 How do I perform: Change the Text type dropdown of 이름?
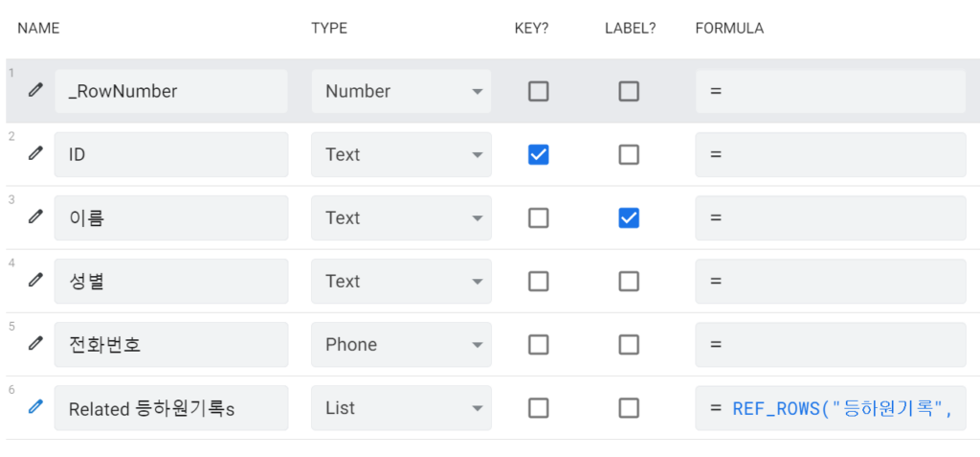pos(401,217)
